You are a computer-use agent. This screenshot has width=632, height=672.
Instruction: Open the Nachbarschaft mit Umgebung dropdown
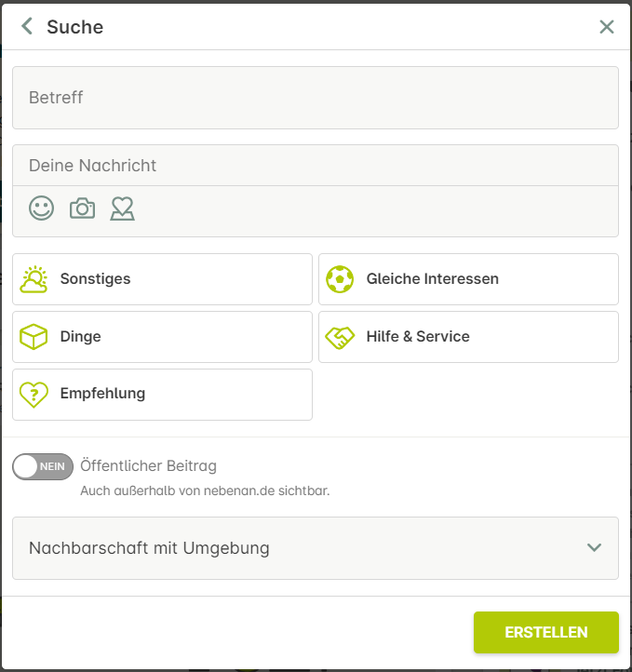(316, 548)
